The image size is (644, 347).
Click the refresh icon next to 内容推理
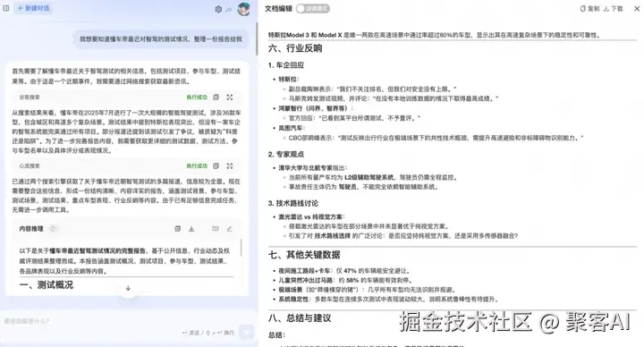[53, 229]
